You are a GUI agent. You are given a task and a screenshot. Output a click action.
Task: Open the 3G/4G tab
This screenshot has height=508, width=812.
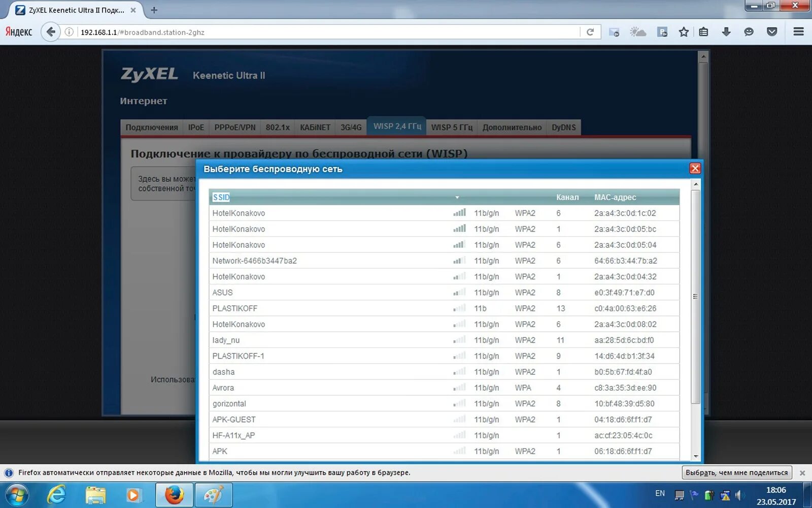(x=351, y=128)
